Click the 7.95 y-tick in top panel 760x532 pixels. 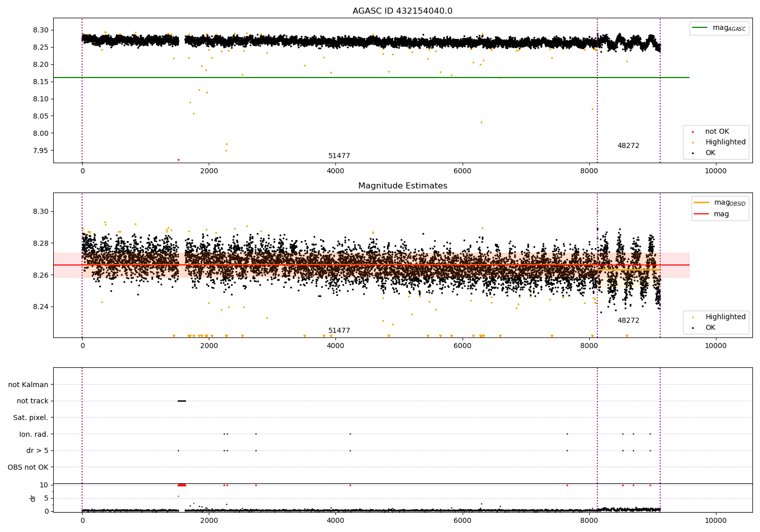(42, 151)
